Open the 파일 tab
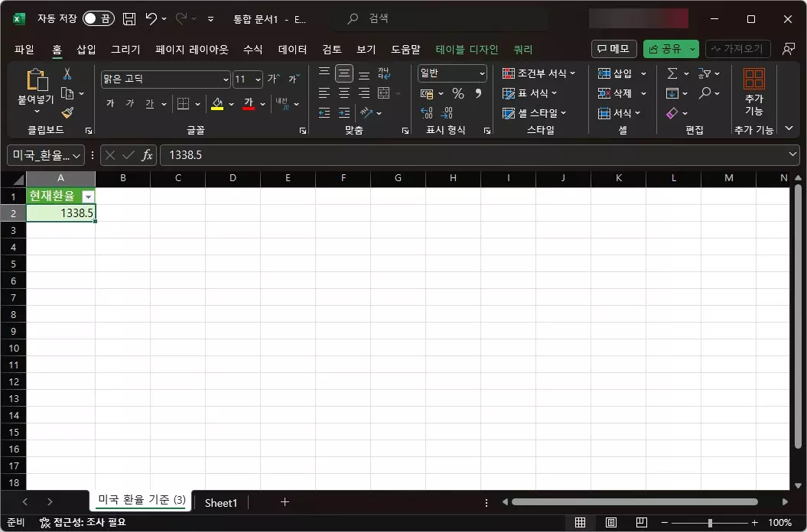The image size is (807, 532). click(24, 50)
